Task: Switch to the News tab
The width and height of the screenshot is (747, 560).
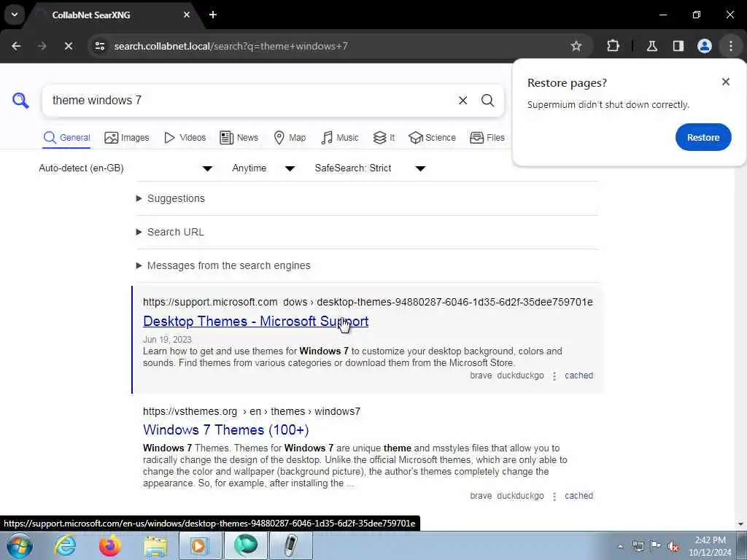Action: pos(239,138)
